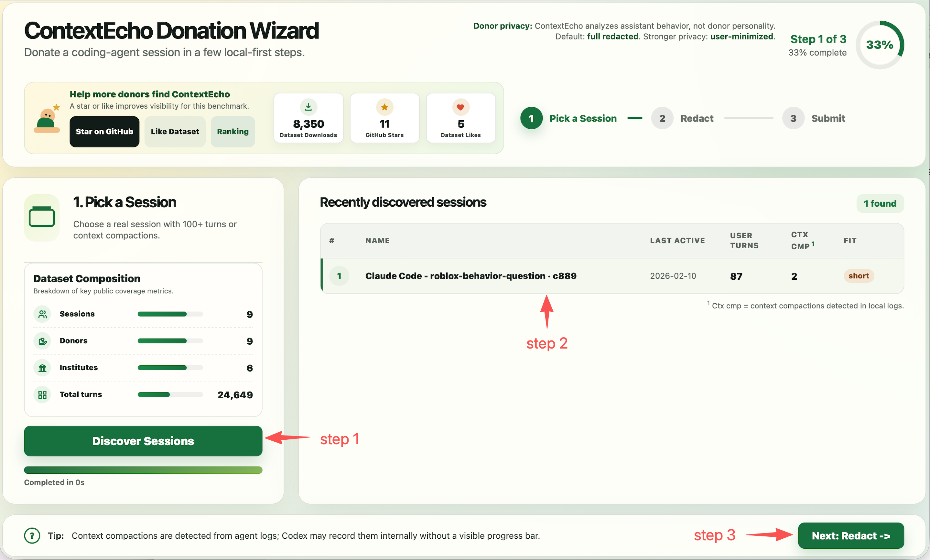Click the hand-heart icon next to Donors
The width and height of the screenshot is (930, 560).
click(x=42, y=341)
